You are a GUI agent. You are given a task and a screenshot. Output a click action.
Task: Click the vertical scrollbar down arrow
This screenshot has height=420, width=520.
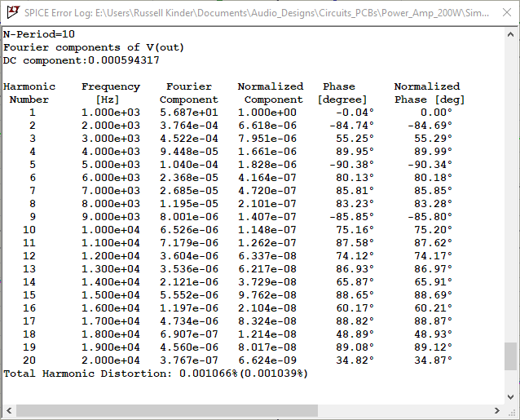[x=510, y=397]
